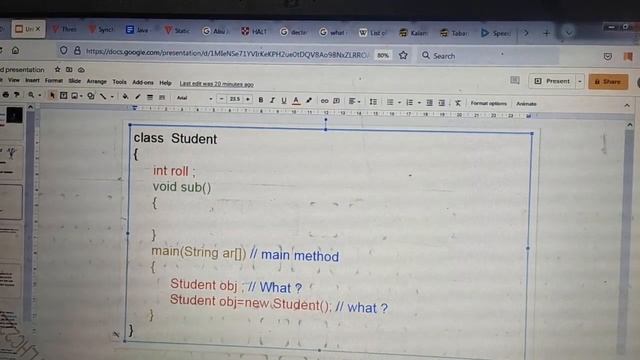
Task: Click the Decrease indent icon
Action: pyautogui.click(x=429, y=103)
